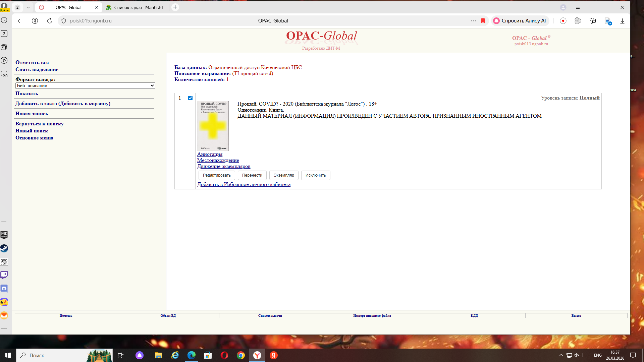The image size is (644, 362).
Task: Click the 'Исключить' button
Action: pyautogui.click(x=315, y=175)
